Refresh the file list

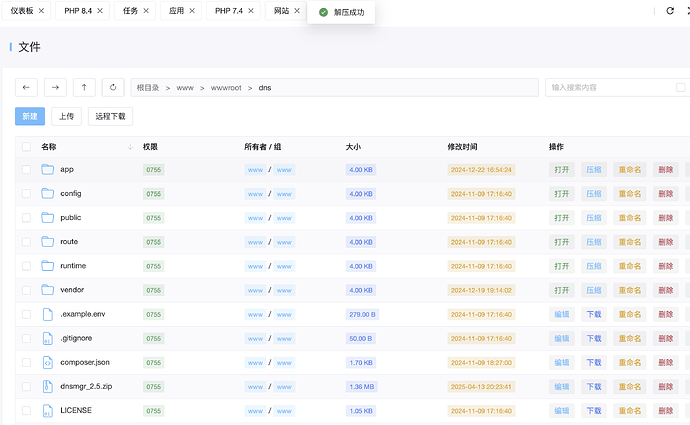click(x=113, y=87)
